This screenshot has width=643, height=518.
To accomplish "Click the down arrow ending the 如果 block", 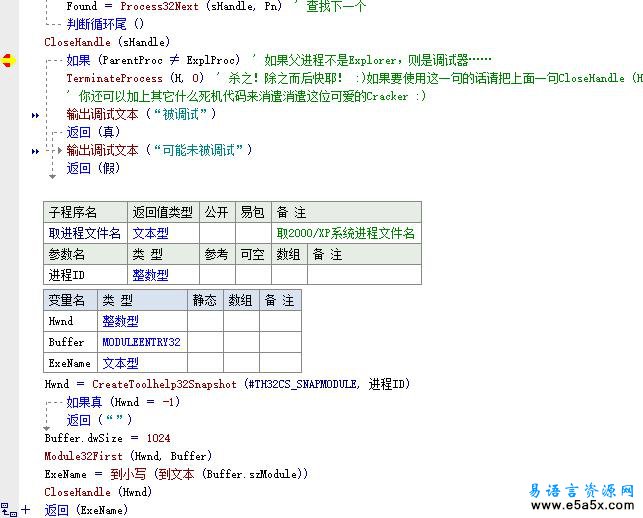I will coord(52,178).
